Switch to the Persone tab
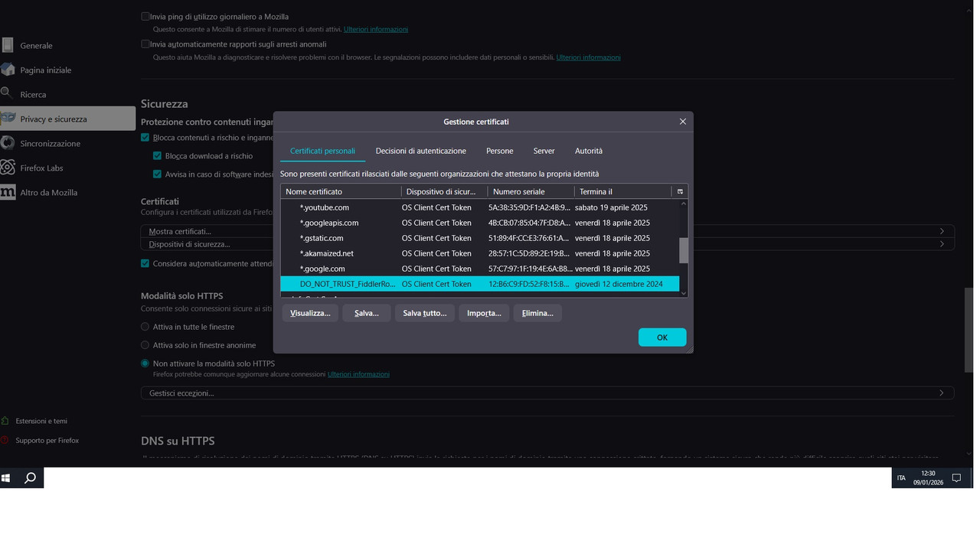Viewport: 980px width, 551px height. pyautogui.click(x=499, y=151)
